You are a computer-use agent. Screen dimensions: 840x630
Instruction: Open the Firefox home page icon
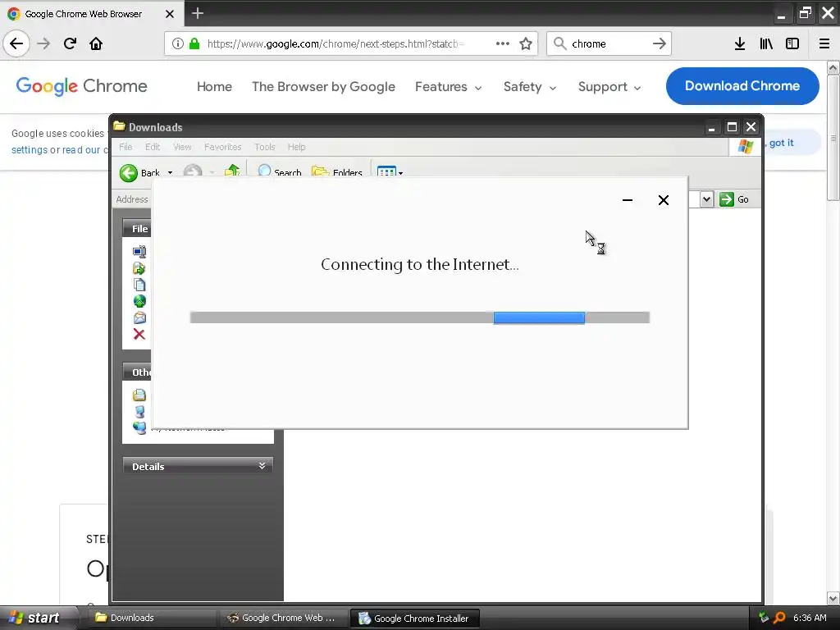coord(96,43)
